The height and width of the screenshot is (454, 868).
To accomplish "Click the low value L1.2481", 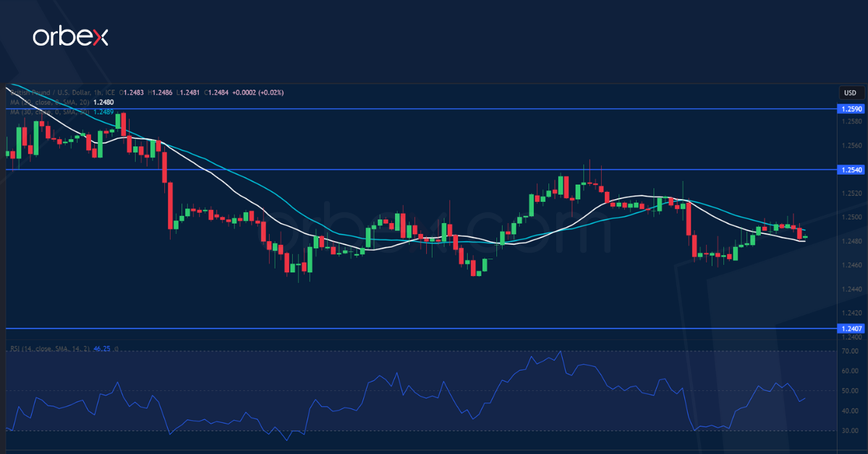I will (x=188, y=93).
